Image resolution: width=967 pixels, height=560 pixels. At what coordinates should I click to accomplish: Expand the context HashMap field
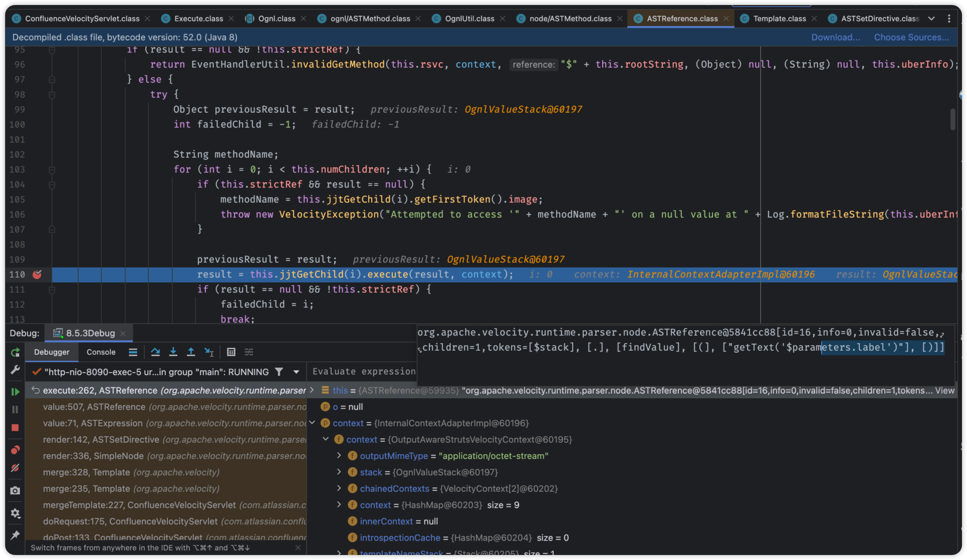point(339,505)
